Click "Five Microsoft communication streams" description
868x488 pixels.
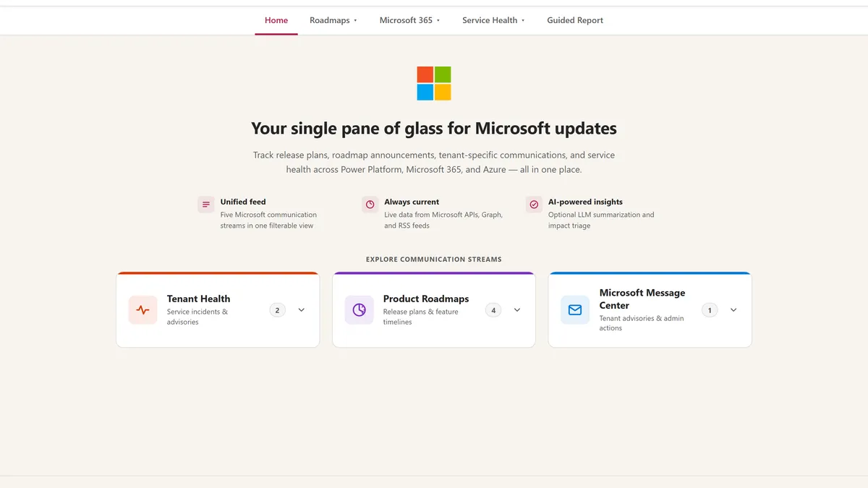tap(268, 220)
